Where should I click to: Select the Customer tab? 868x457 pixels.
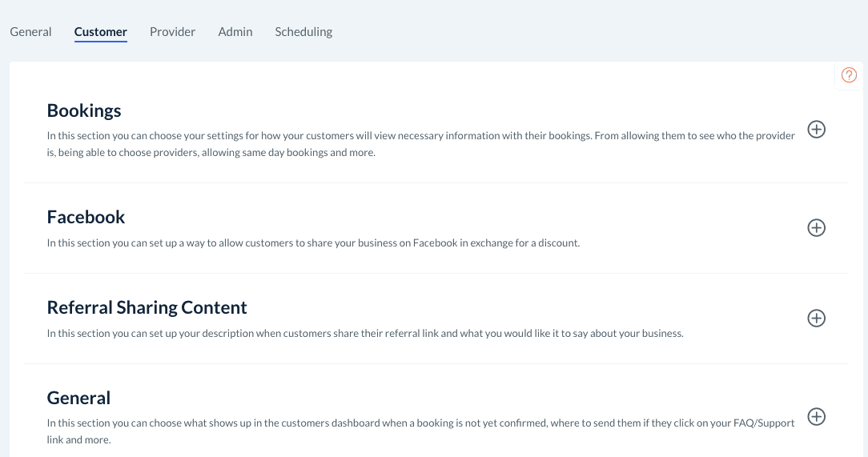click(101, 32)
